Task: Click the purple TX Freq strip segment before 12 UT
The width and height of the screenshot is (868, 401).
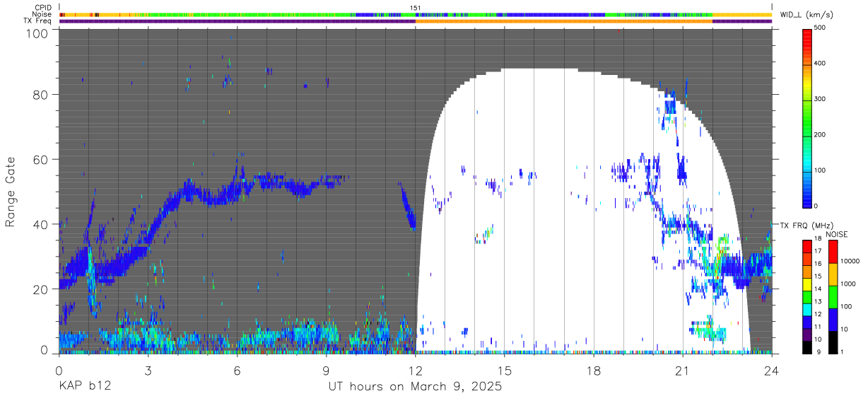Action: 237,21
